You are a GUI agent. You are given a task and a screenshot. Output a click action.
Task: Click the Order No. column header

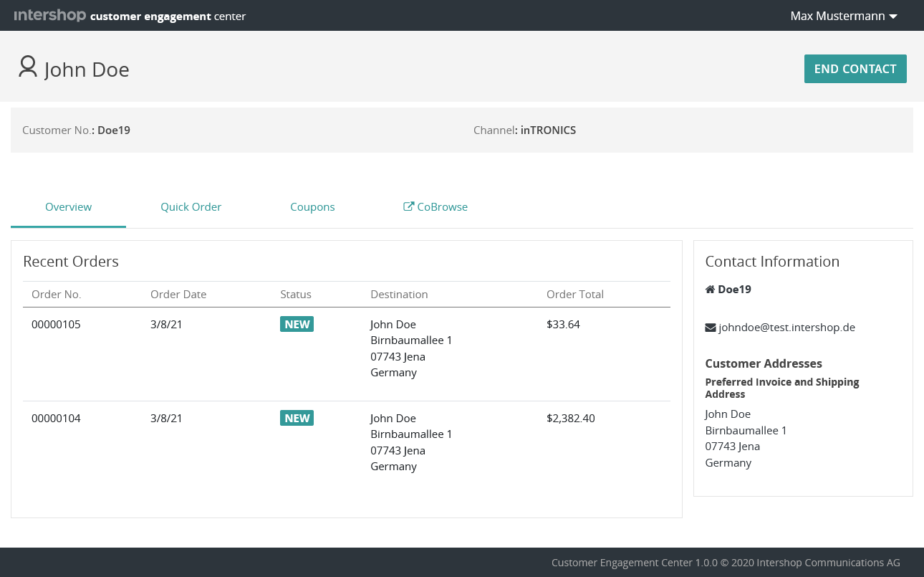(x=57, y=295)
